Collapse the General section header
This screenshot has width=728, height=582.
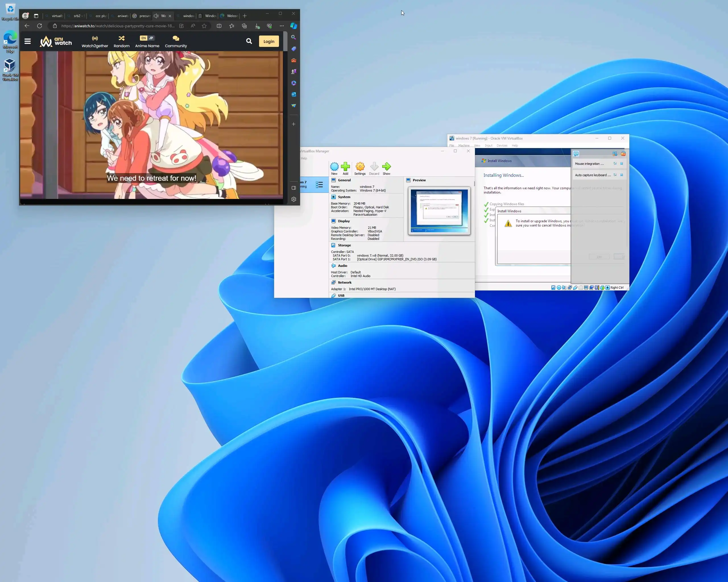[344, 180]
